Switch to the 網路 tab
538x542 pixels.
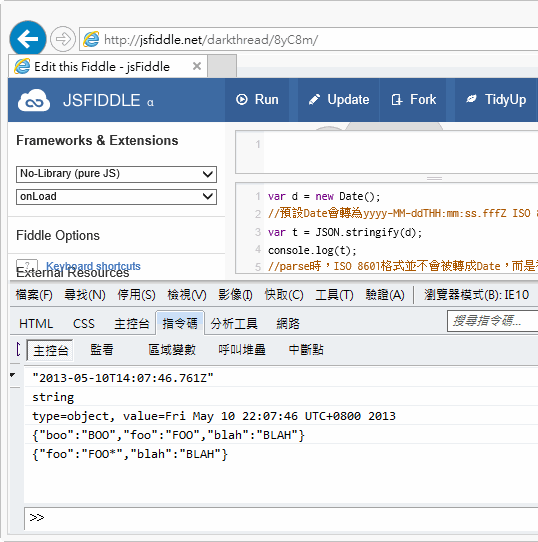288,324
